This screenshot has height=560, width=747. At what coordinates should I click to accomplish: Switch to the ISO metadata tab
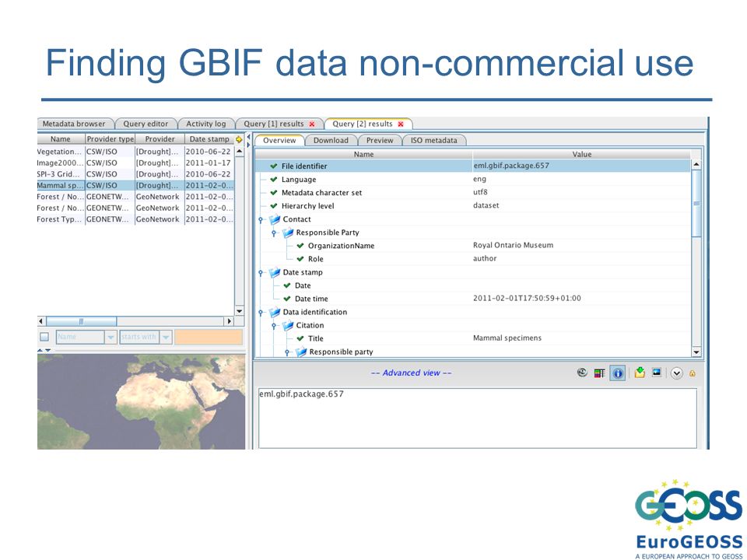433,141
